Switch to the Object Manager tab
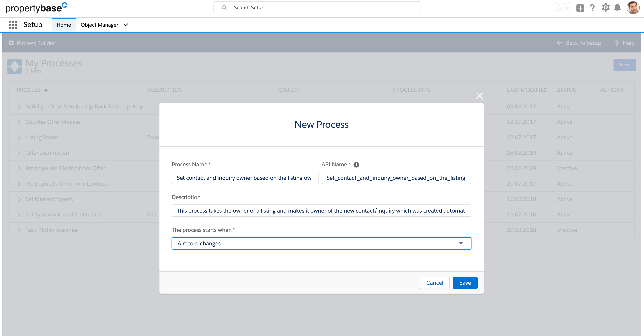The height and width of the screenshot is (336, 644). coord(99,25)
